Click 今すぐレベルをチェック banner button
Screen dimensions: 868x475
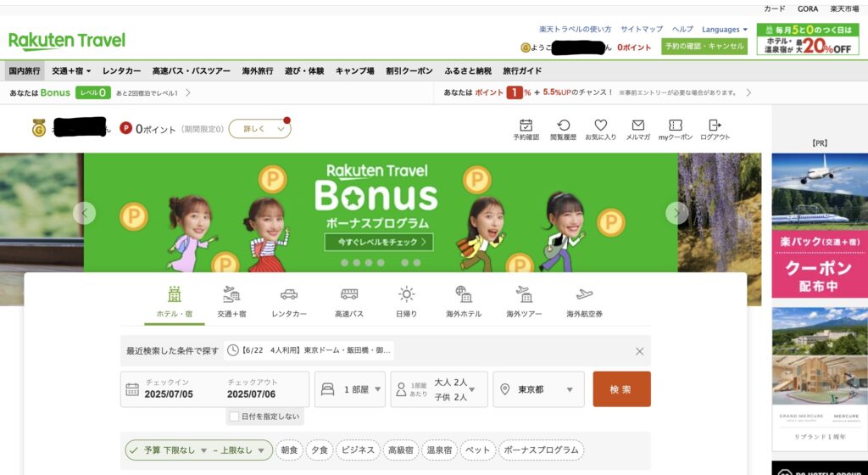click(x=379, y=242)
